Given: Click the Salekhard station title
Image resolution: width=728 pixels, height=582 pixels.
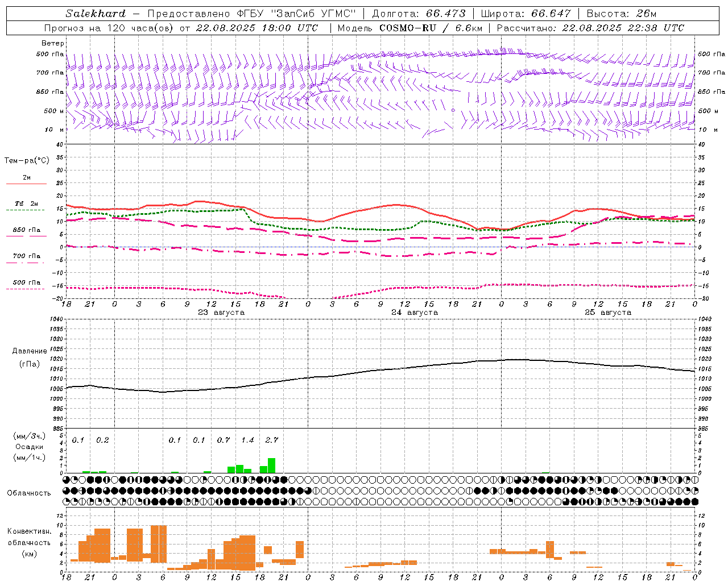Looking at the screenshot, I should [x=96, y=14].
